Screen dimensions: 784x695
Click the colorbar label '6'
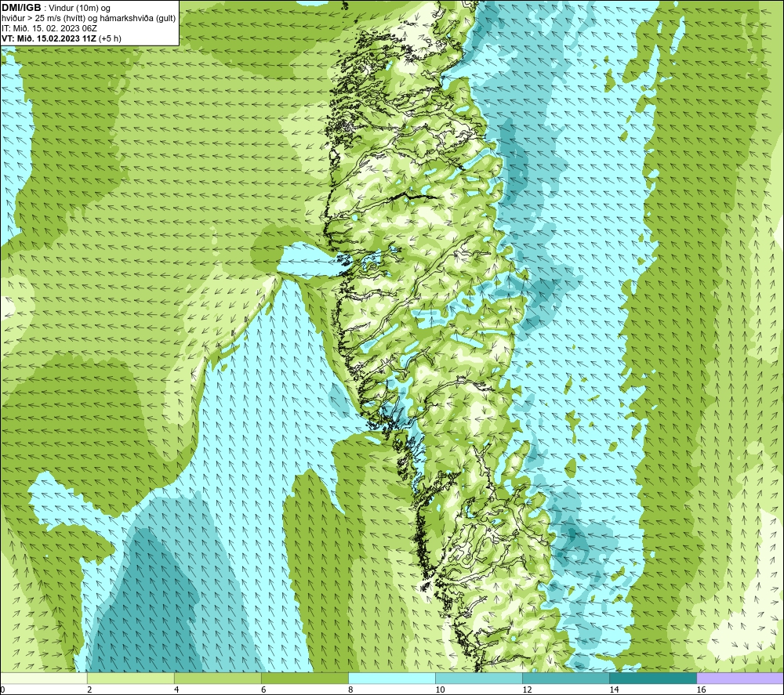[x=263, y=690]
